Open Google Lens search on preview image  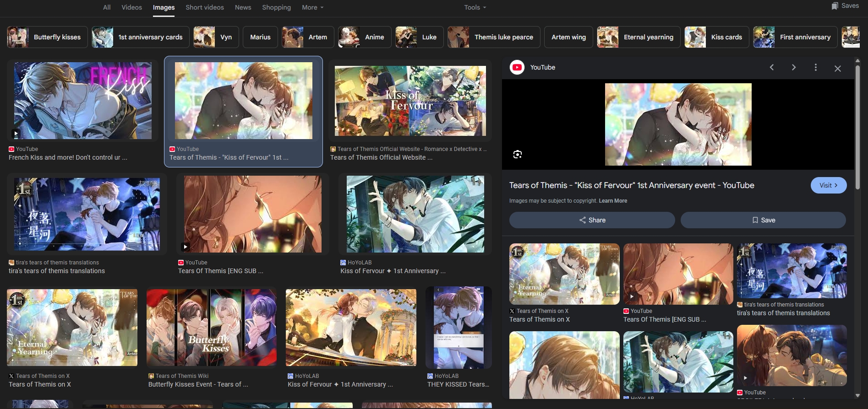(518, 154)
